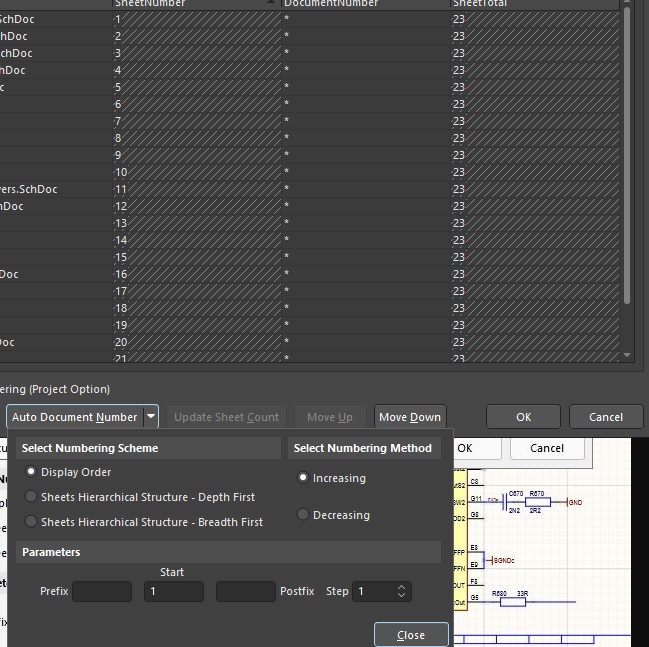Screen dimensions: 649x647
Task: Click the dark Cancel button
Action: [x=606, y=417]
